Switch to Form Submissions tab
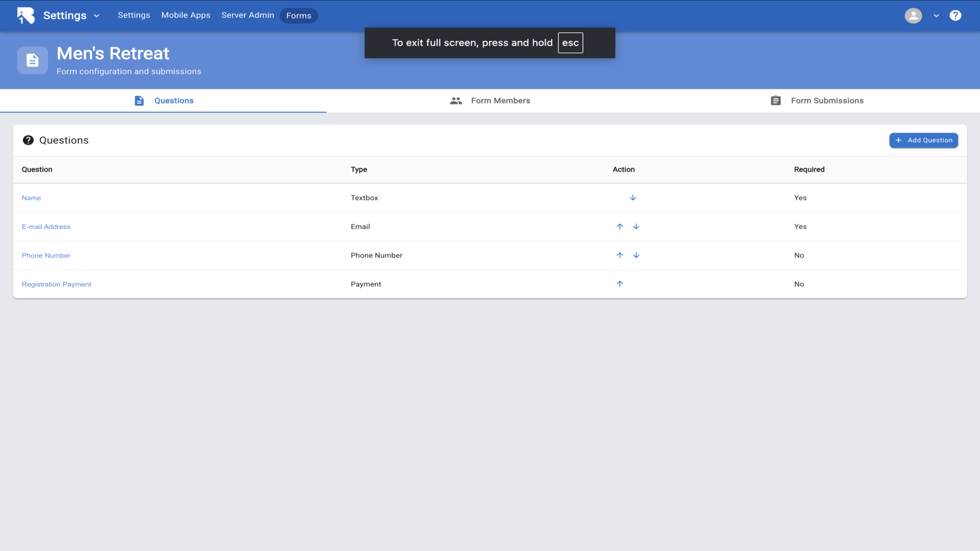The height and width of the screenshot is (551, 980). click(x=817, y=101)
